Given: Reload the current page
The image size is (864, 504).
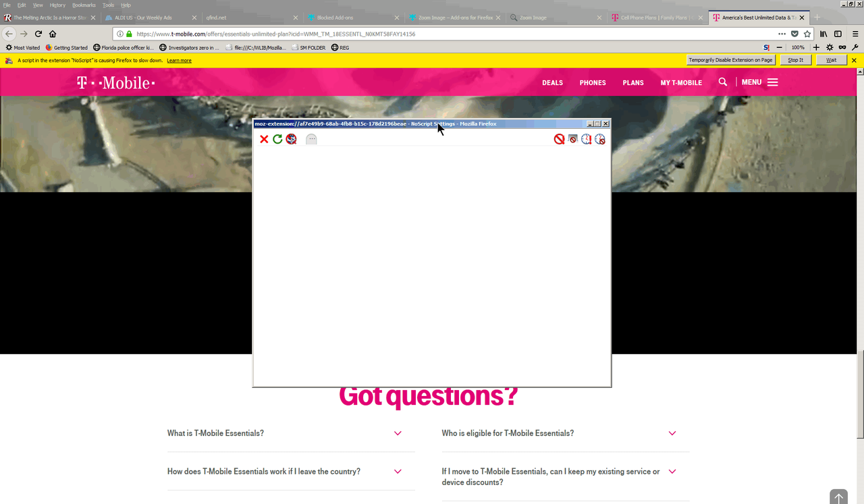Looking at the screenshot, I should pos(38,34).
